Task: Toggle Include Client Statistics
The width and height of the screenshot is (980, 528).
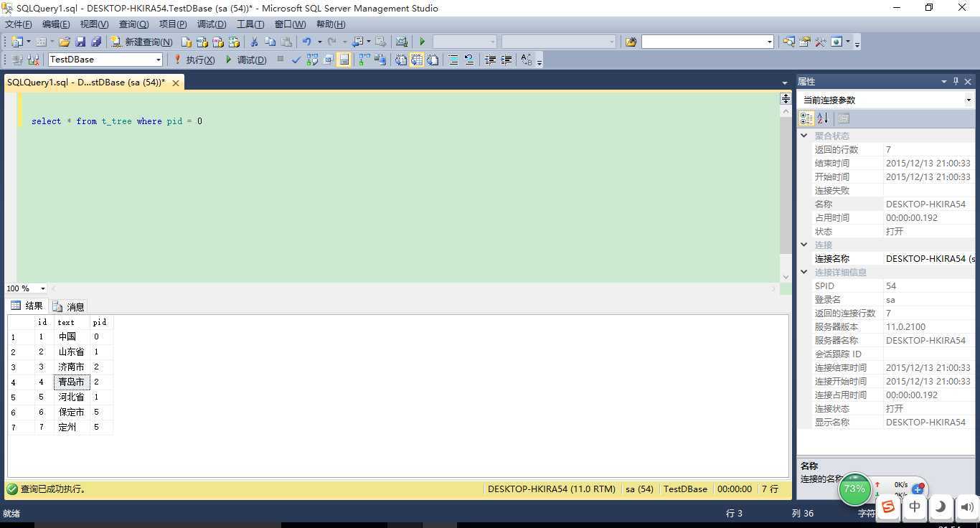Action: (380, 60)
